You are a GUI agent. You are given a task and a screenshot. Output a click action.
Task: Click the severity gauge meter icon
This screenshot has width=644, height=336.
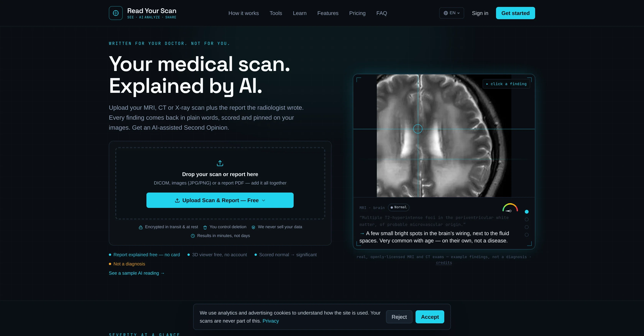coord(510,208)
